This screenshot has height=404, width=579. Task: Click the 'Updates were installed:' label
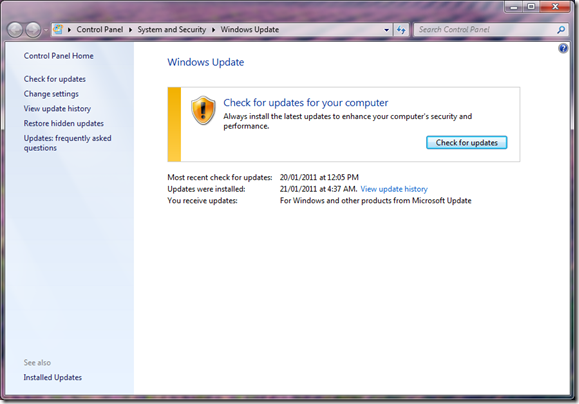point(206,189)
